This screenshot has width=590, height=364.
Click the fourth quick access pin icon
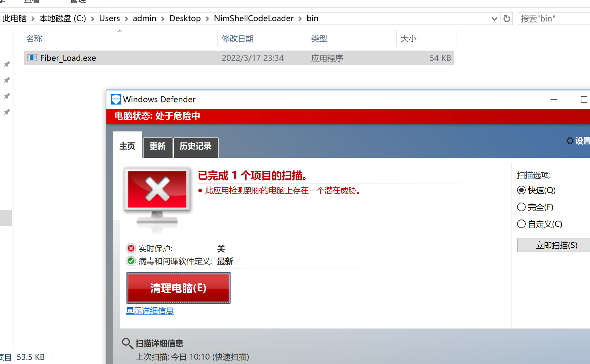click(x=7, y=112)
